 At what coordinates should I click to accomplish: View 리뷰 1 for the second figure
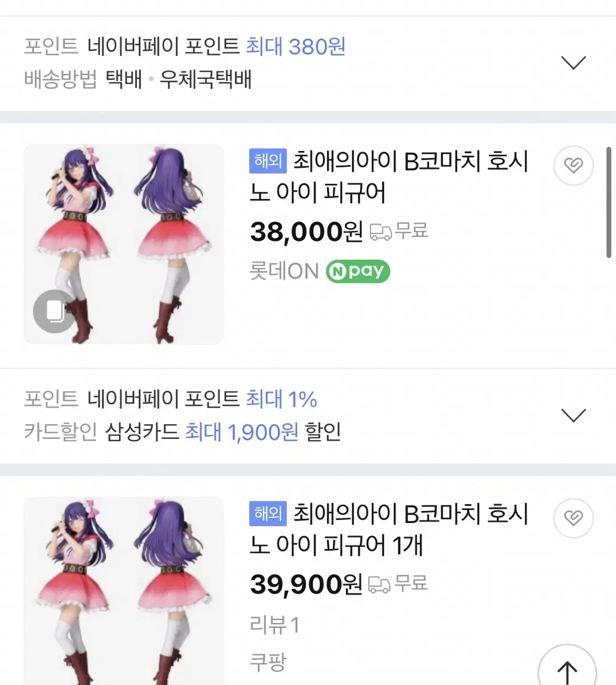click(275, 625)
